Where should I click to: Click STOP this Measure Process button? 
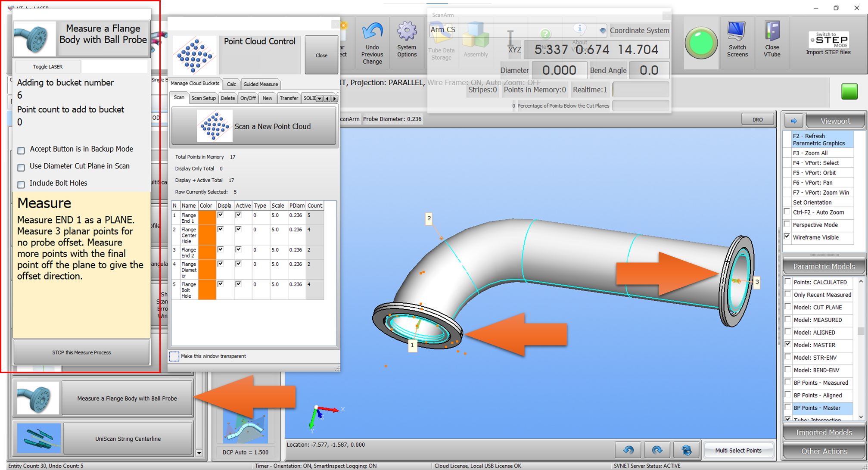coord(82,352)
